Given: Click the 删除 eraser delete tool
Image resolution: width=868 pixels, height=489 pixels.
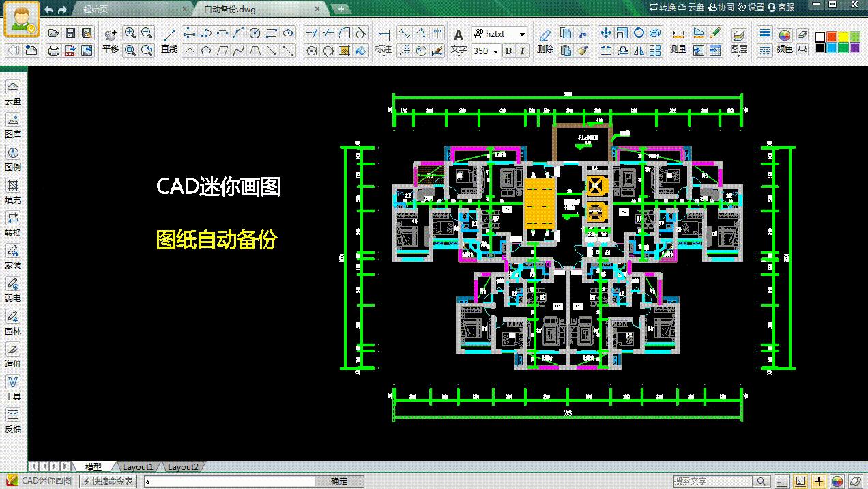Looking at the screenshot, I should click(545, 40).
